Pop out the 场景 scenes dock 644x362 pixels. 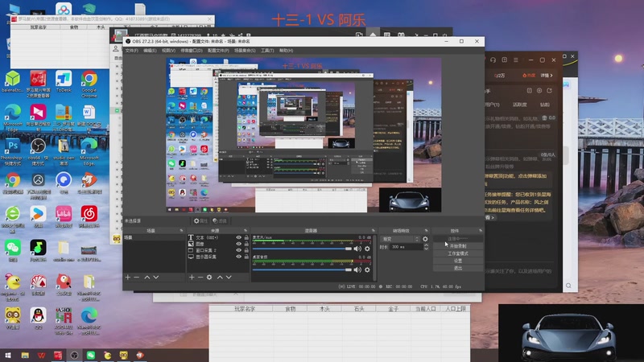pos(181,231)
